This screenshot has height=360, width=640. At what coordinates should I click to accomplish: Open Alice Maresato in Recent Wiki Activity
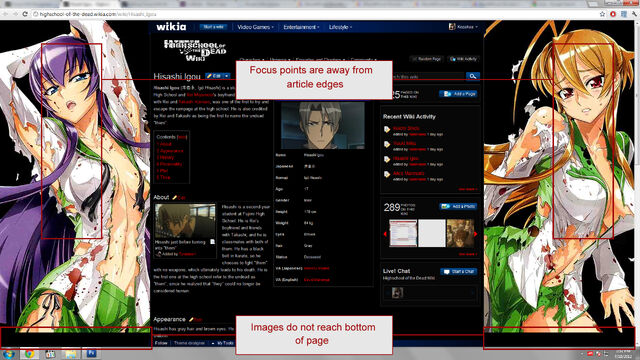[x=409, y=173]
